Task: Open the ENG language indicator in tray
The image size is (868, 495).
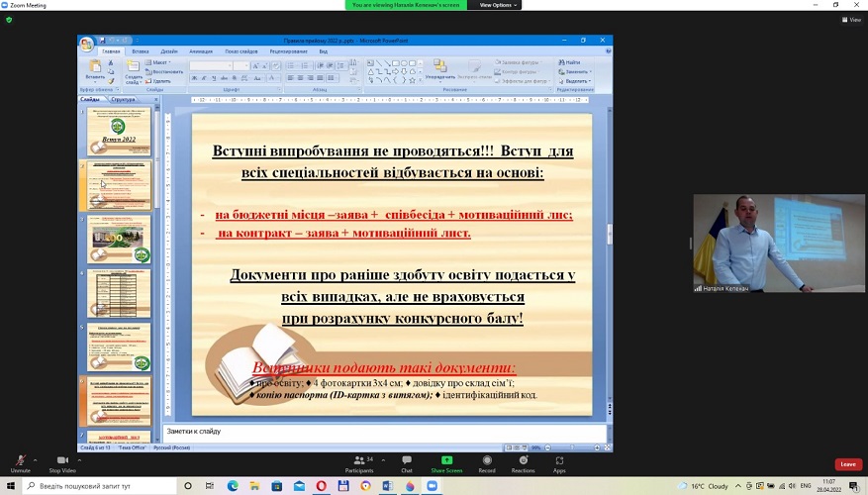Action: click(806, 485)
